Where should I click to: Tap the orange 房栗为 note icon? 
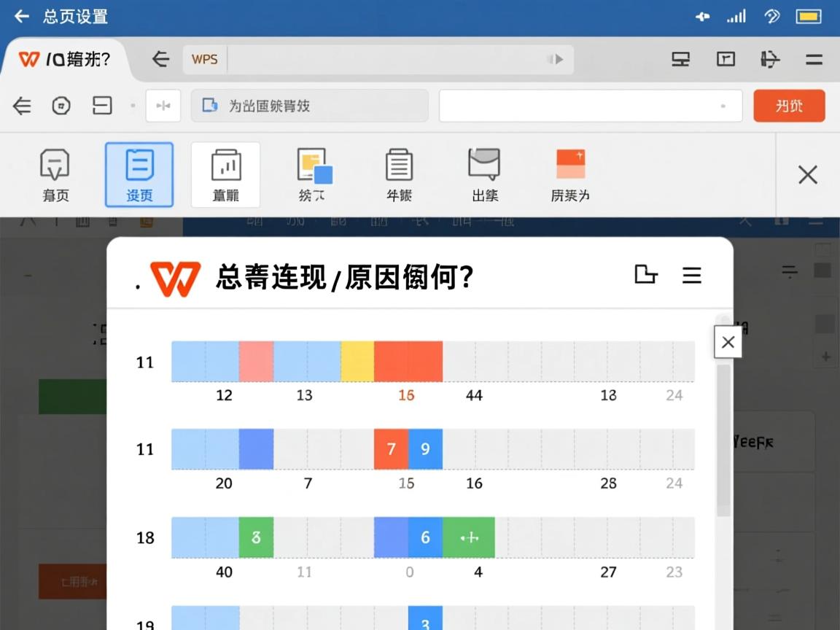(570, 174)
